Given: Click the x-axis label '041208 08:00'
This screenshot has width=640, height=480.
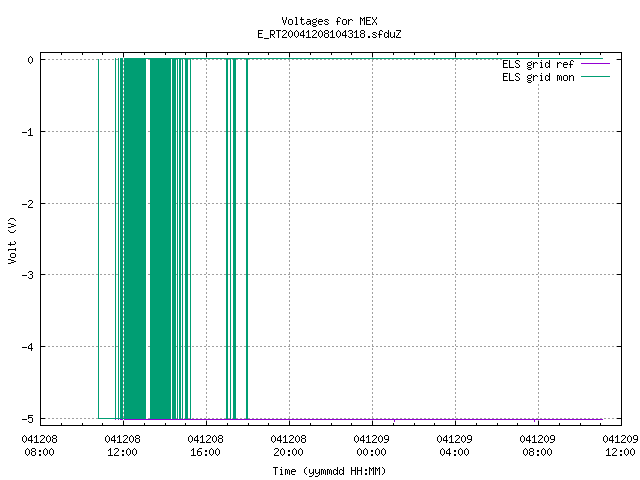Looking at the screenshot, I should [x=40, y=446].
